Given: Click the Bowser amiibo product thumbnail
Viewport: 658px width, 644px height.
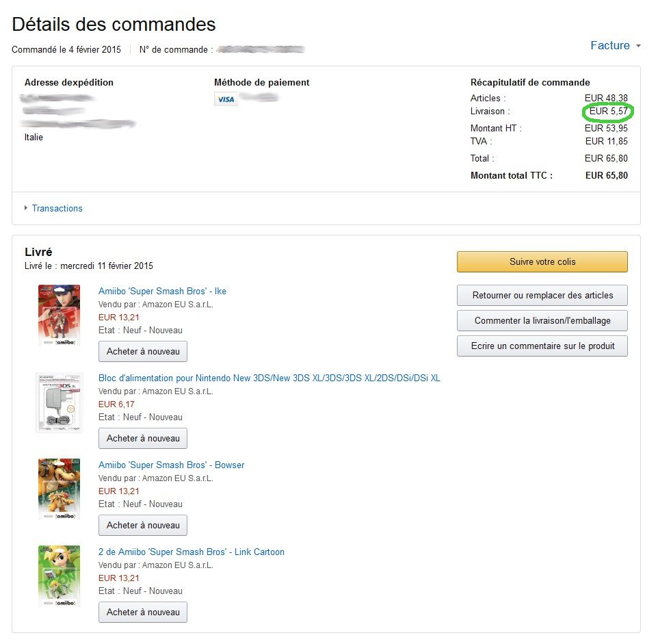Looking at the screenshot, I should (x=60, y=489).
